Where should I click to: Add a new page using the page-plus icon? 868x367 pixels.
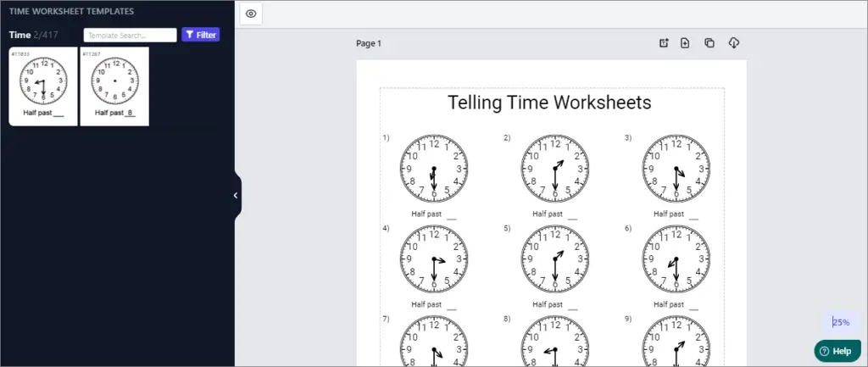685,43
